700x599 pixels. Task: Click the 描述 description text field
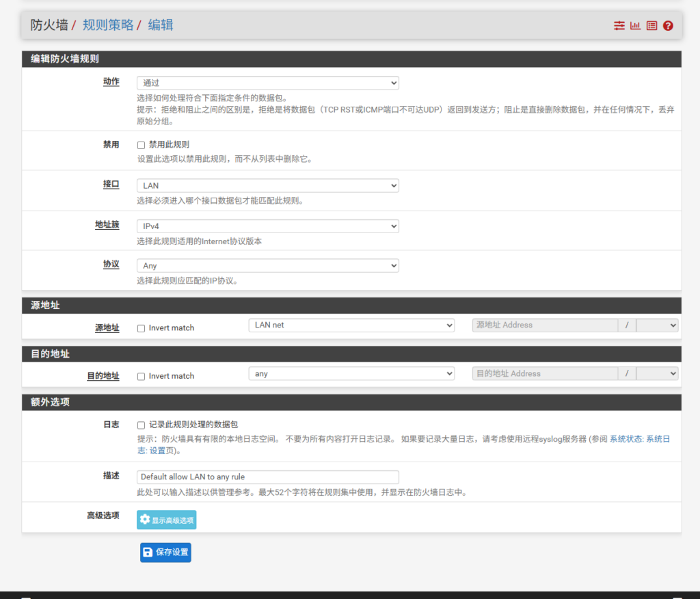pyautogui.click(x=267, y=477)
